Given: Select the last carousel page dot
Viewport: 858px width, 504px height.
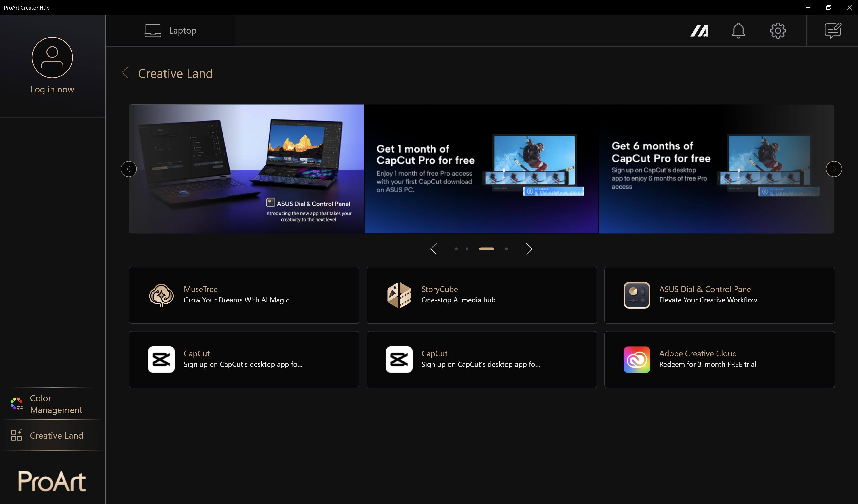Looking at the screenshot, I should [x=506, y=248].
